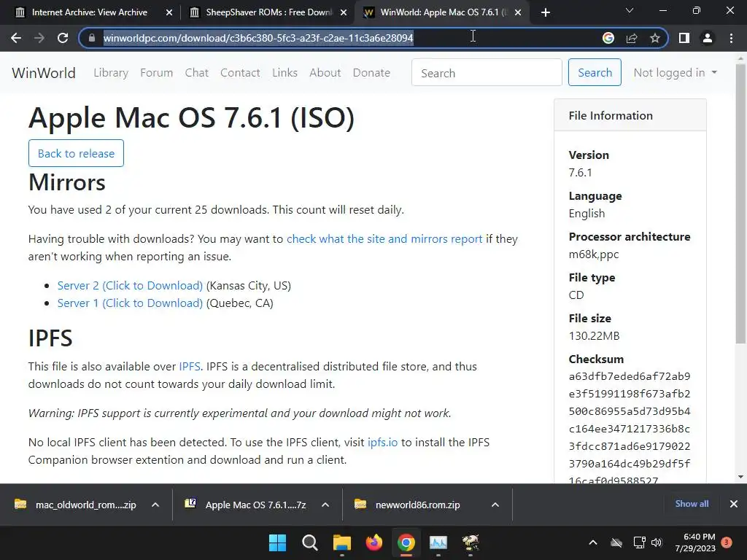Click the Search button
This screenshot has width=747, height=560.
(595, 72)
